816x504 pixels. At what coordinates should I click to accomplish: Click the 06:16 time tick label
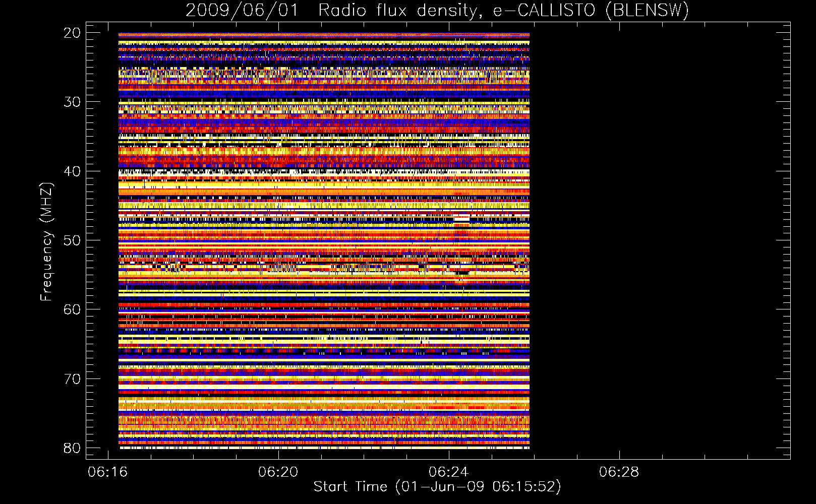pos(107,472)
